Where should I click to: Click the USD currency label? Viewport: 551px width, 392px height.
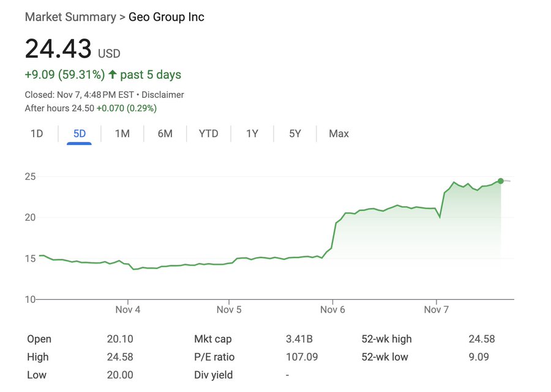tap(109, 54)
